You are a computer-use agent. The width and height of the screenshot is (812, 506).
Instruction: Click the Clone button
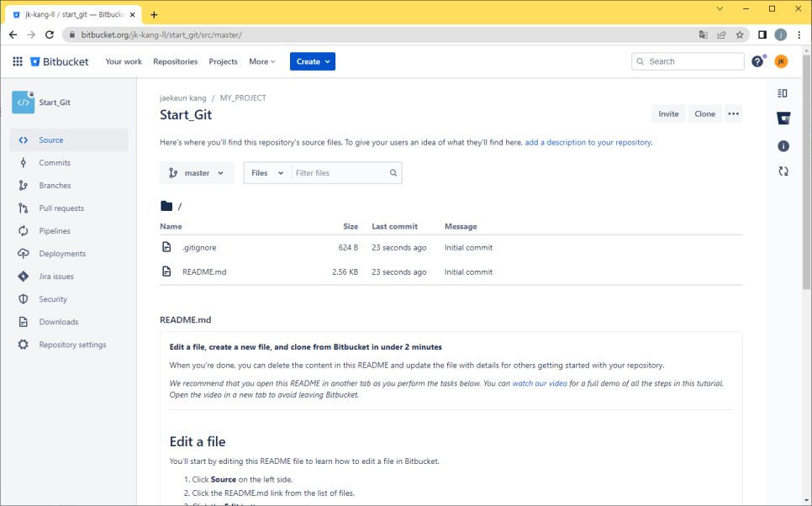coord(704,114)
